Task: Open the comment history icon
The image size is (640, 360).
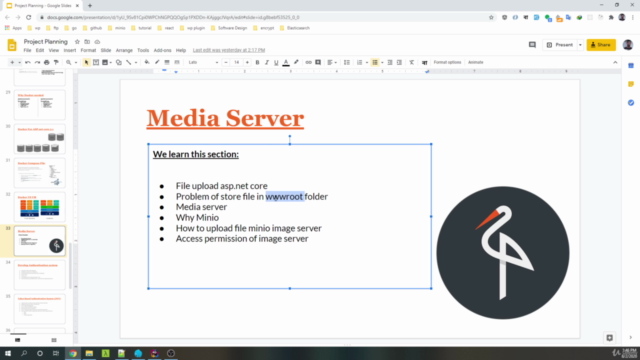Action: [532, 45]
